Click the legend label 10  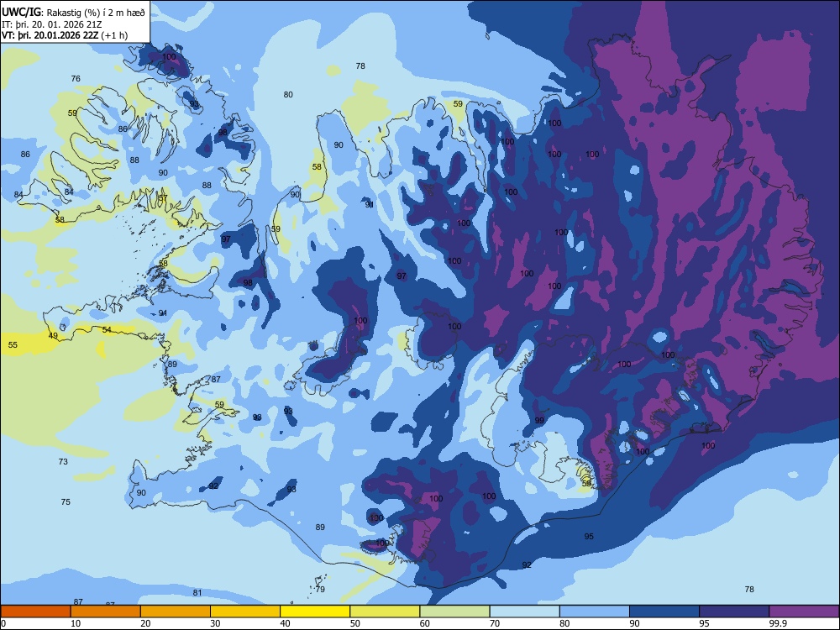(x=76, y=623)
